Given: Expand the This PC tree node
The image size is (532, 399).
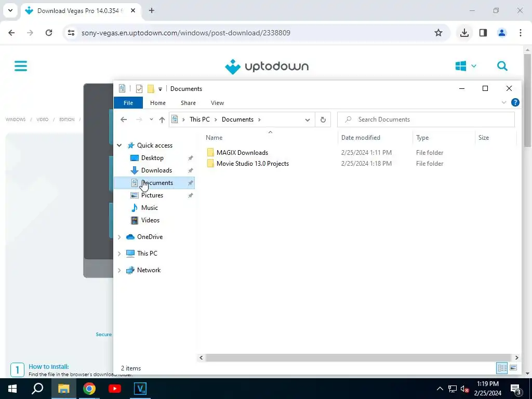Looking at the screenshot, I should (x=119, y=254).
